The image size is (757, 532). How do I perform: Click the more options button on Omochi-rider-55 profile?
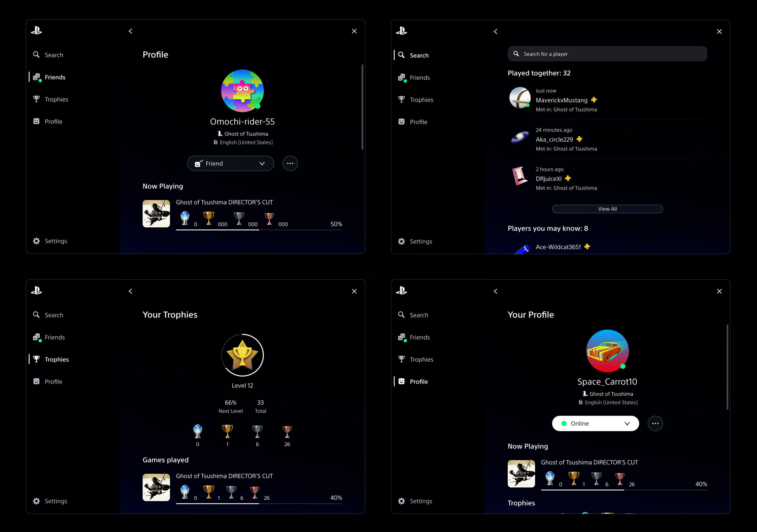coord(290,163)
